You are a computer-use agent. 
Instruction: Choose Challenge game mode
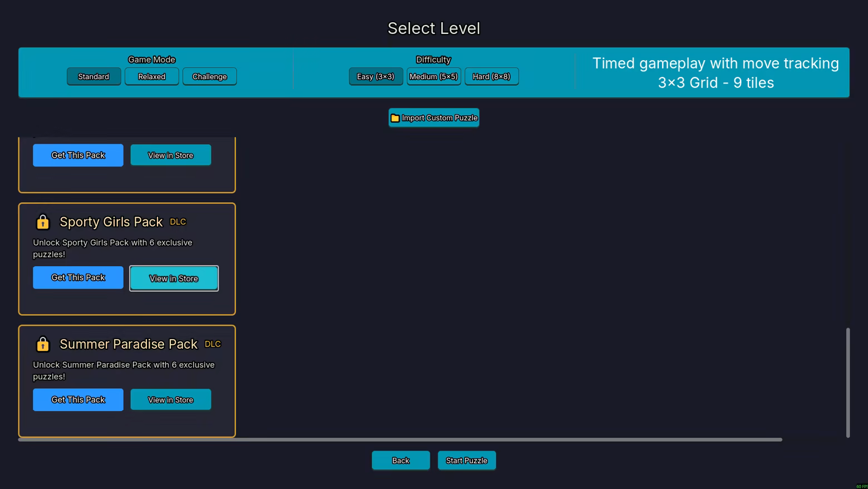click(209, 77)
